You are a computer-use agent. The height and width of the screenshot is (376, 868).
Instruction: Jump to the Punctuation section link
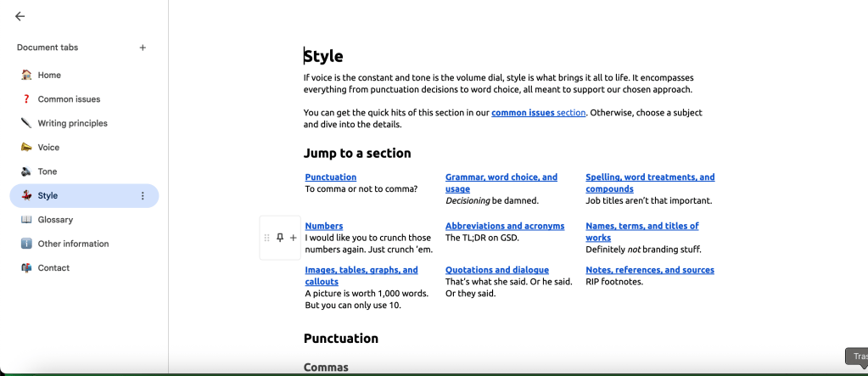pos(330,177)
